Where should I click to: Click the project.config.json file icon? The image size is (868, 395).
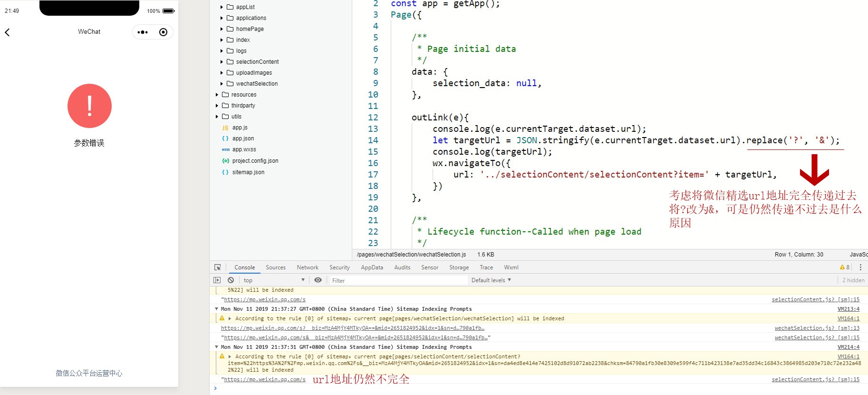pyautogui.click(x=225, y=161)
